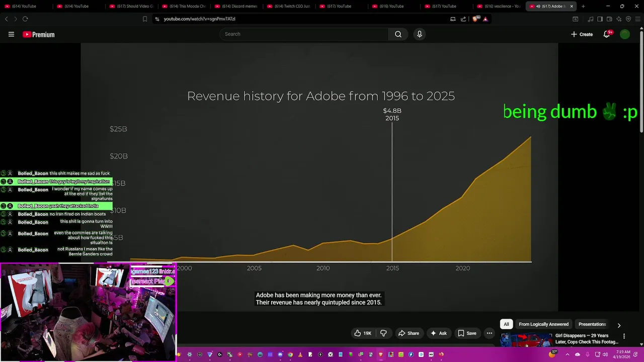Pause the Adobe revenue chart video

click(x=319, y=176)
